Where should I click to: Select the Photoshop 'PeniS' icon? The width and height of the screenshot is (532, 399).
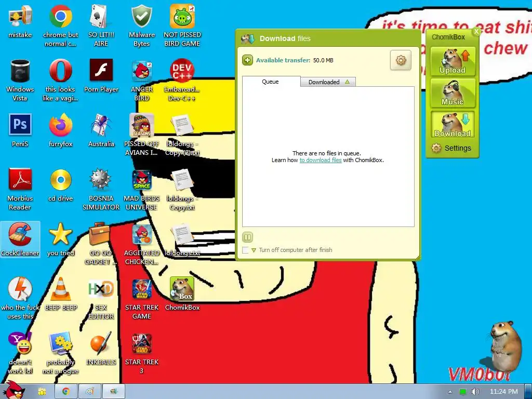[20, 130]
